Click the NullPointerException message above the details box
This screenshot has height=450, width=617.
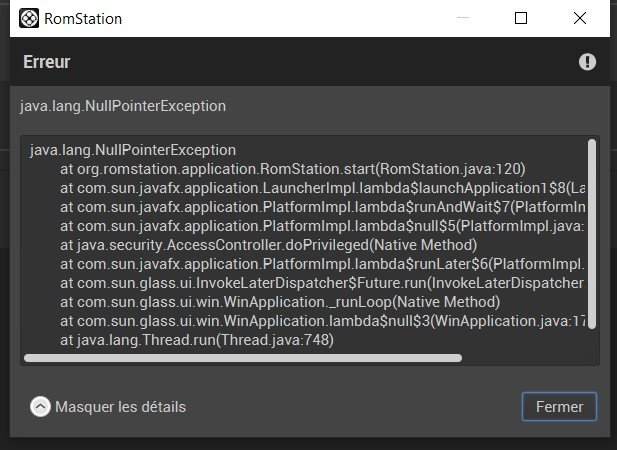click(x=123, y=106)
